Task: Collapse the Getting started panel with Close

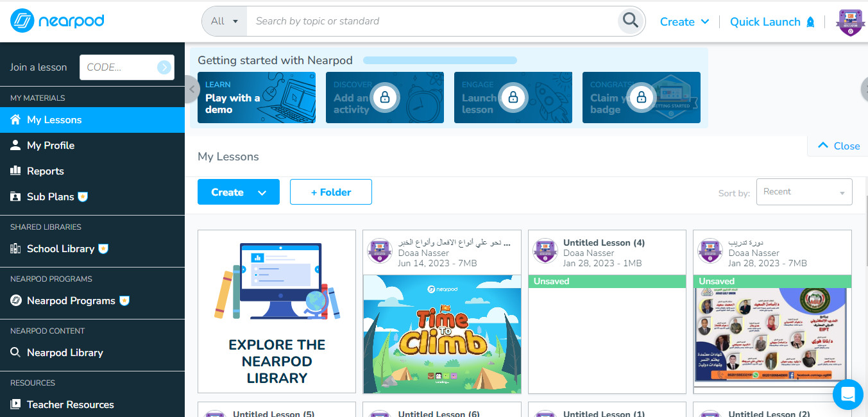Action: click(838, 146)
